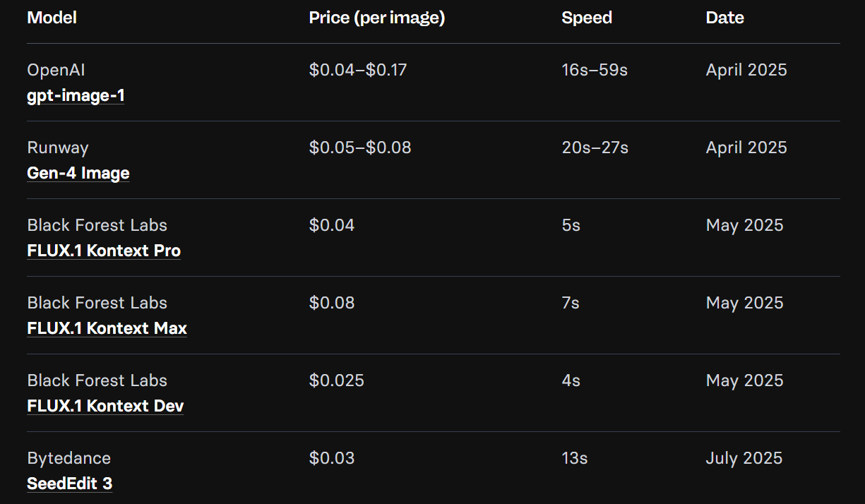
Task: Click the Model column header
Action: 52,18
